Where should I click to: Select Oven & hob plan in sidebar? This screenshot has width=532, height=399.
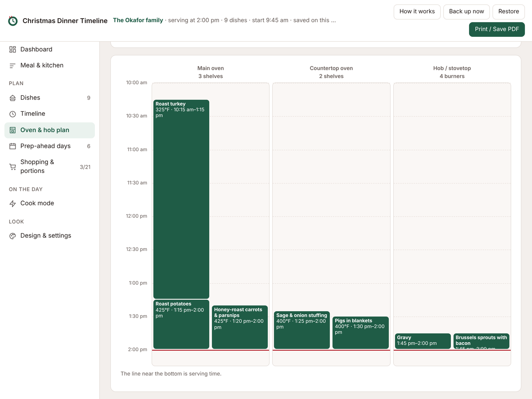point(50,130)
